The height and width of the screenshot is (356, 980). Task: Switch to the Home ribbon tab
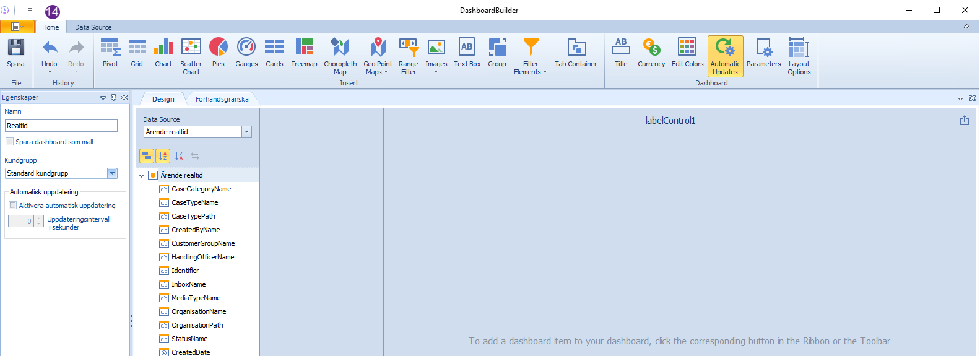click(51, 27)
